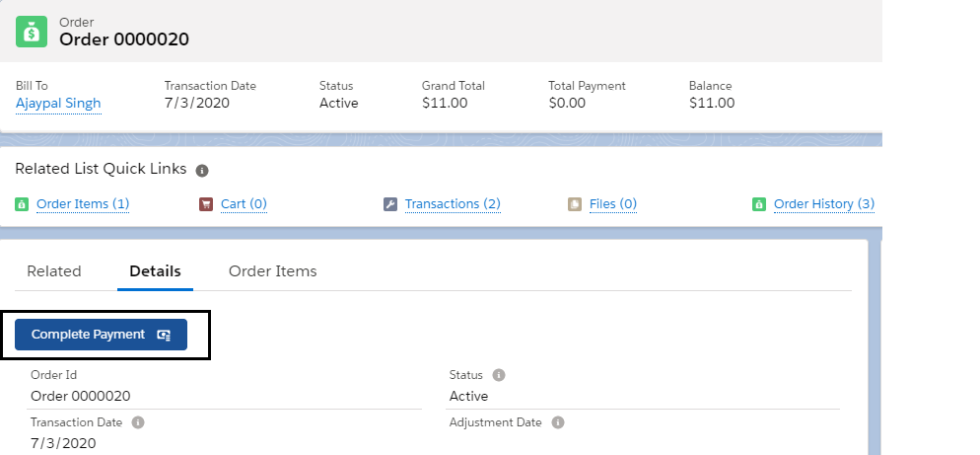Click info icon next to Status field
Viewport: 980px width, 455px height.
pos(499,375)
